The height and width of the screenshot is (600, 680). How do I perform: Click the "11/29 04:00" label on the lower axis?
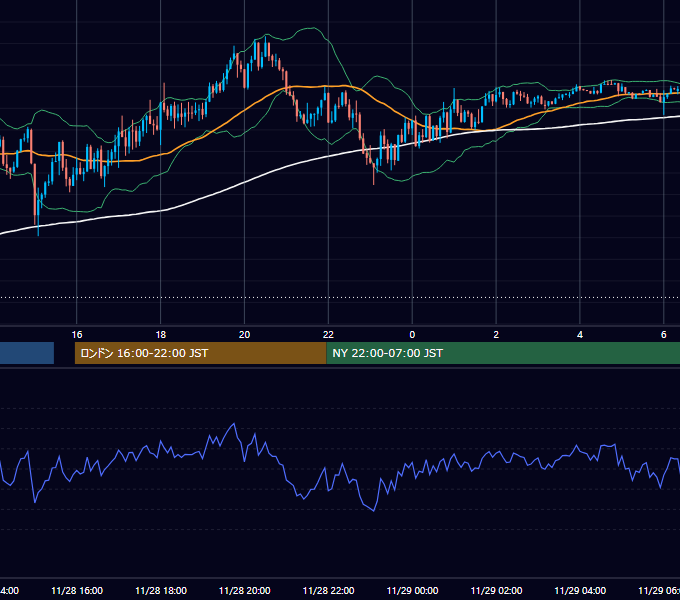click(580, 590)
